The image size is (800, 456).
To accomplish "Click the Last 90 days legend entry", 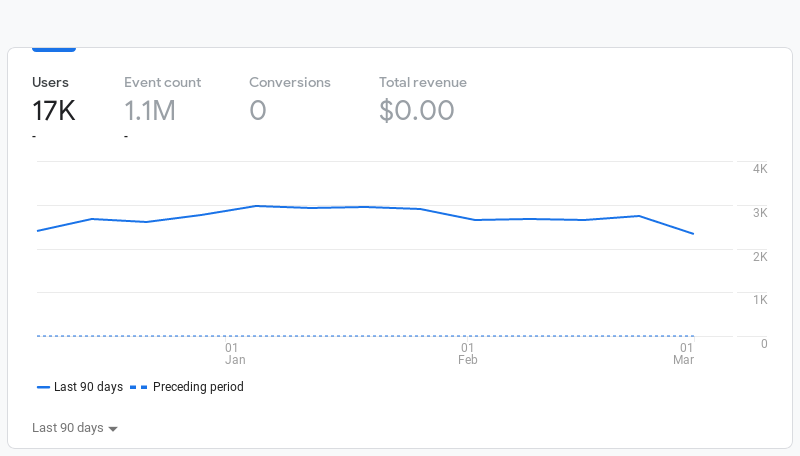I will tap(80, 387).
